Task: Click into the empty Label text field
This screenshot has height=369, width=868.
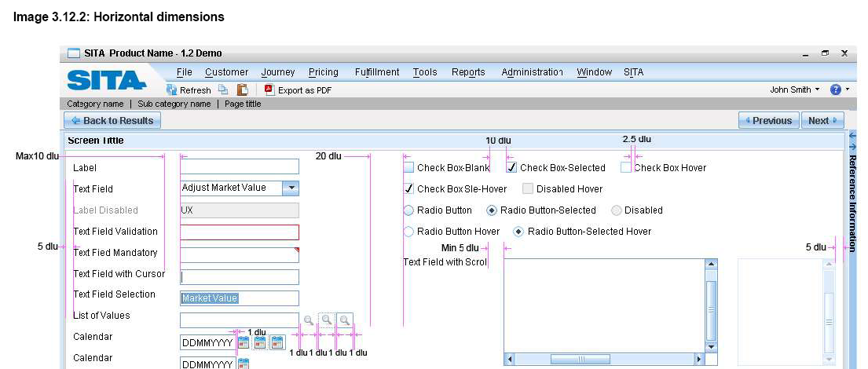Action: coord(239,166)
